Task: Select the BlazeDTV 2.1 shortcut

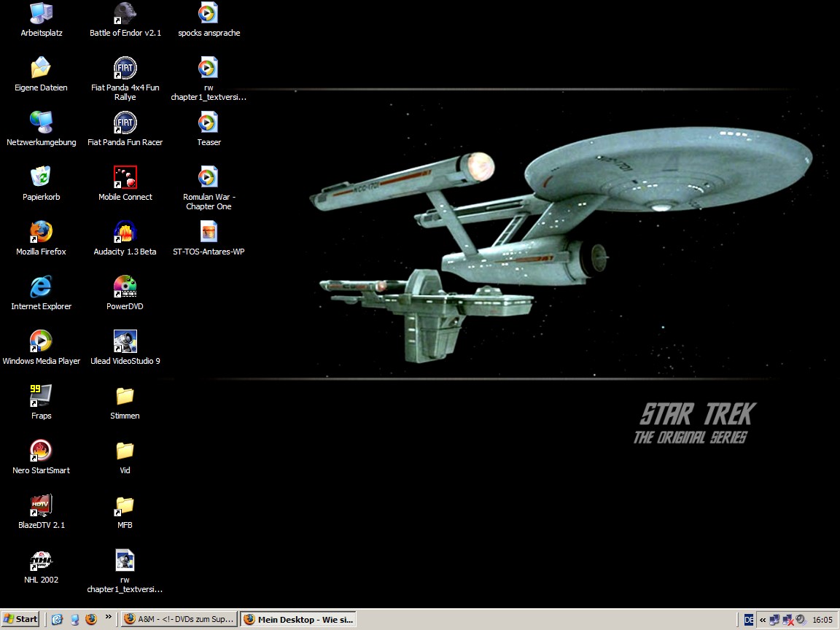Action: click(41, 506)
